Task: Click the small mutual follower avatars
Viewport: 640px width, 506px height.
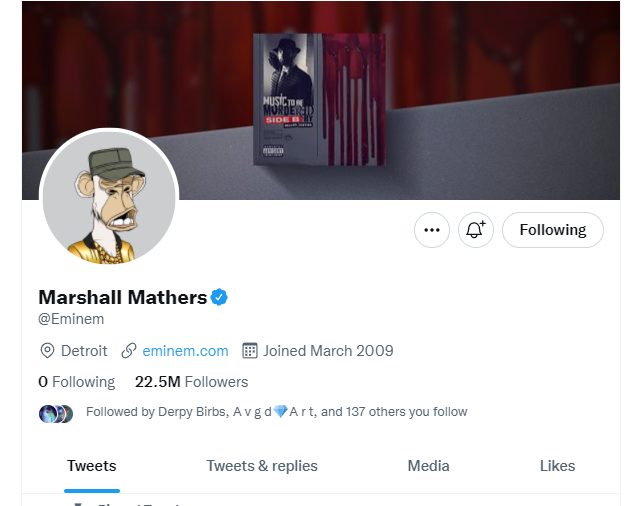Action: pyautogui.click(x=56, y=413)
